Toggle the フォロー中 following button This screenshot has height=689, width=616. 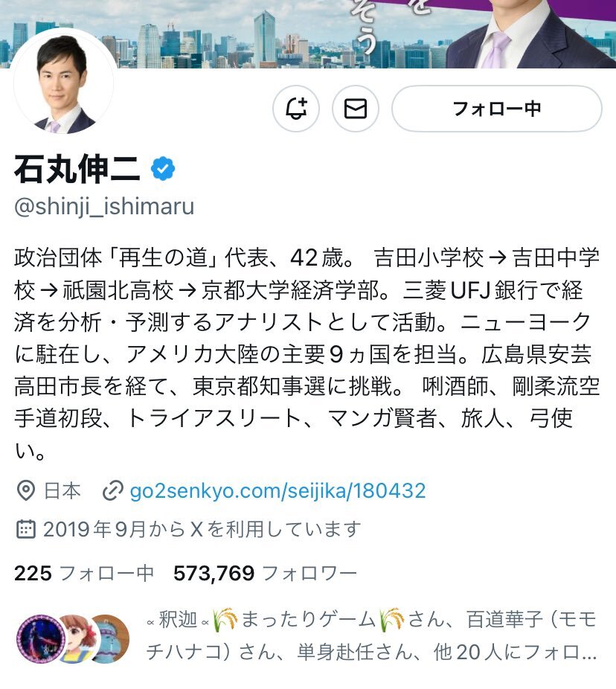[496, 109]
